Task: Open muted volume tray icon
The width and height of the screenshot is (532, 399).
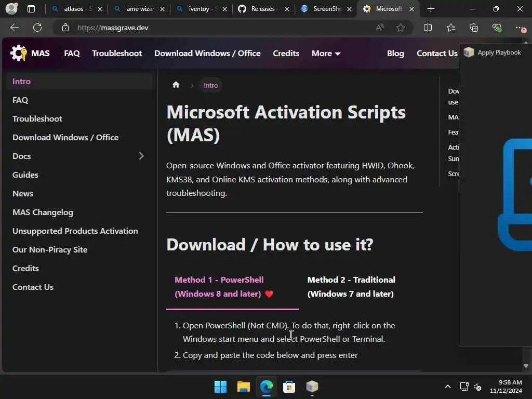Action: coord(477,387)
